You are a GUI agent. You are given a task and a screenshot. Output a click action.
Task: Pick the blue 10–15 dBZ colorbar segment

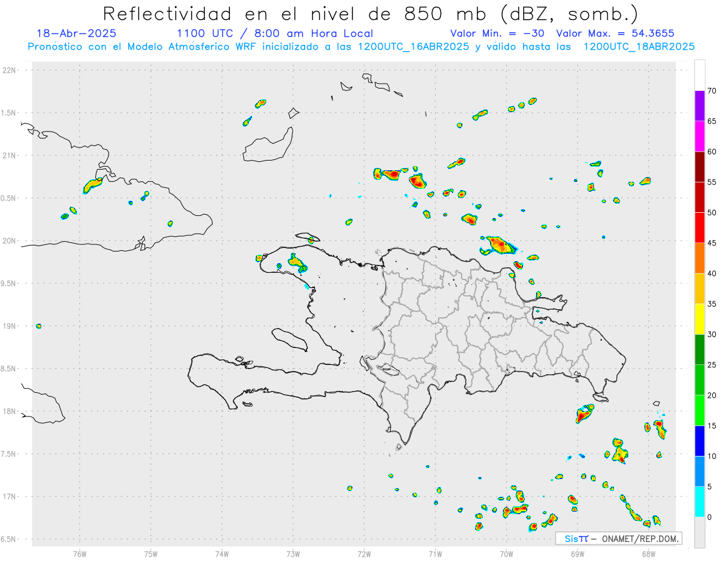click(x=699, y=441)
